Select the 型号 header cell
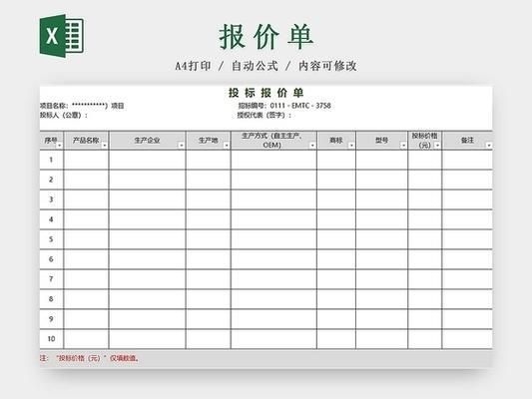 pos(381,140)
